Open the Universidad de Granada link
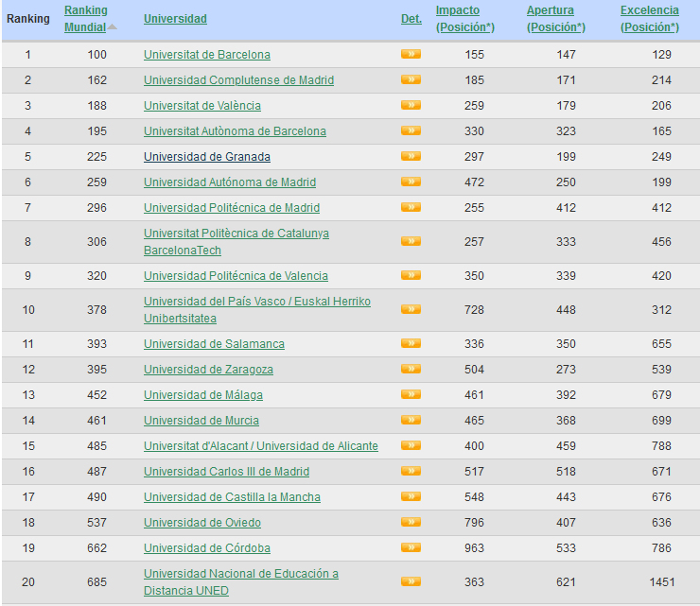Image resolution: width=700 pixels, height=606 pixels. tap(207, 157)
